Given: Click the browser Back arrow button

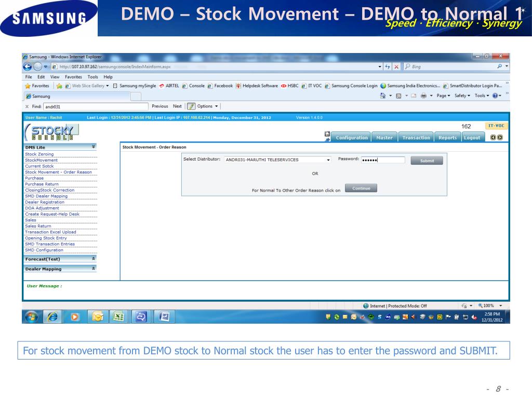Looking at the screenshot, I should (28, 67).
